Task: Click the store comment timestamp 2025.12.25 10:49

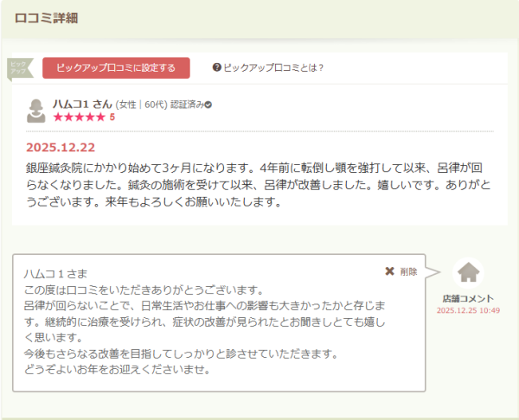Action: [468, 310]
